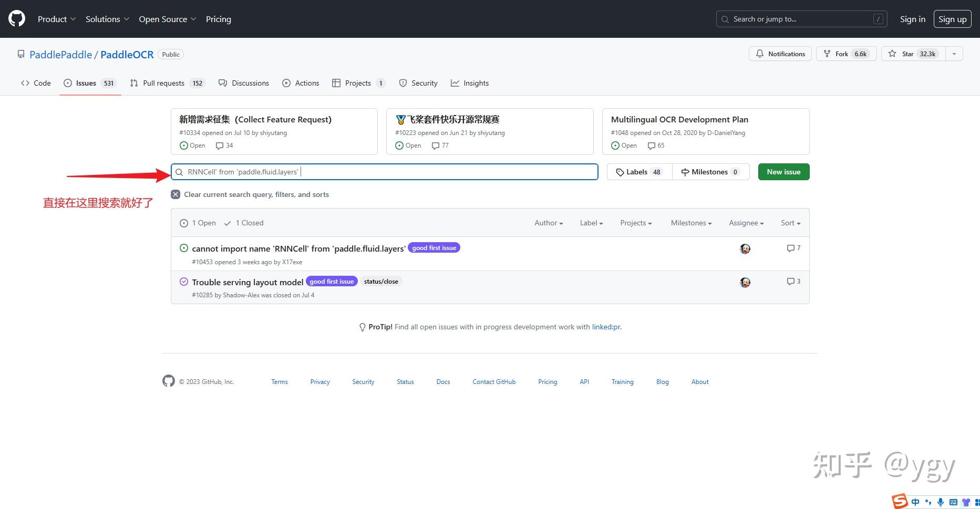Viewport: 980px width, 509px height.
Task: Click assignee avatar on RNNCell issue
Action: (745, 249)
